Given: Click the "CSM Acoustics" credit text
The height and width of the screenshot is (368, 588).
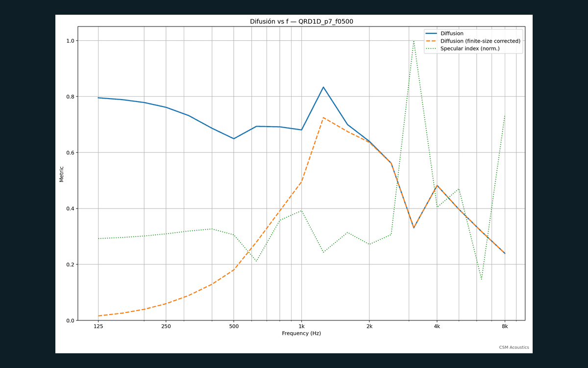Looking at the screenshot, I should (514, 347).
